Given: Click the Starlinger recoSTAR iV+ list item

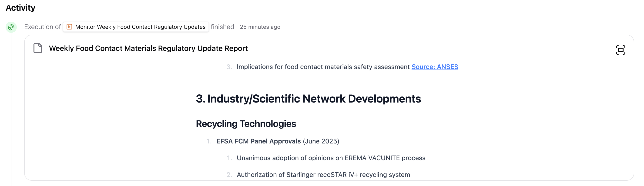Looking at the screenshot, I should [323, 175].
